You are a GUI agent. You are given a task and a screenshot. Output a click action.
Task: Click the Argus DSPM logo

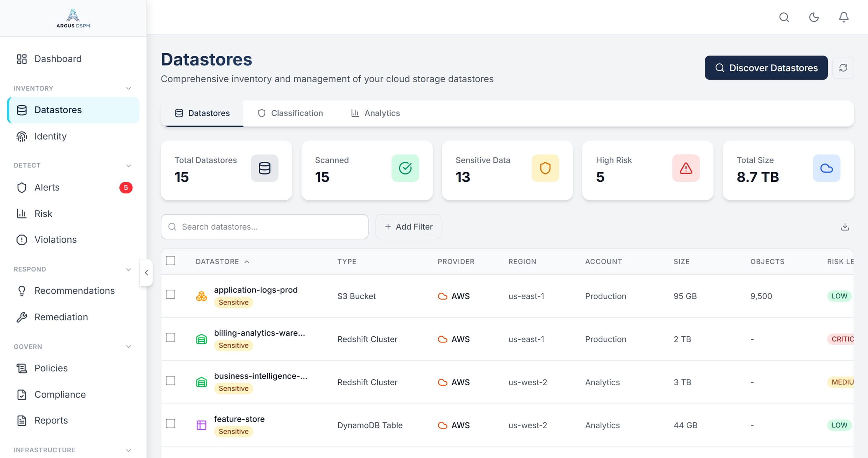click(x=73, y=18)
